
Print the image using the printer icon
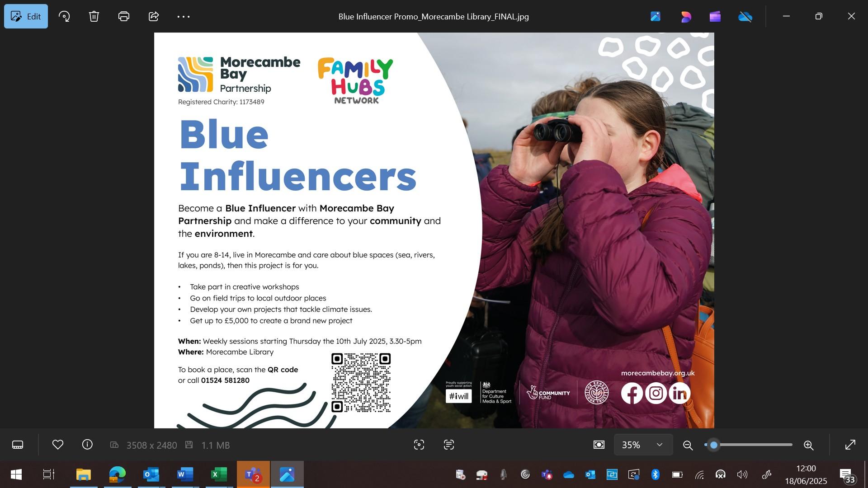tap(124, 16)
